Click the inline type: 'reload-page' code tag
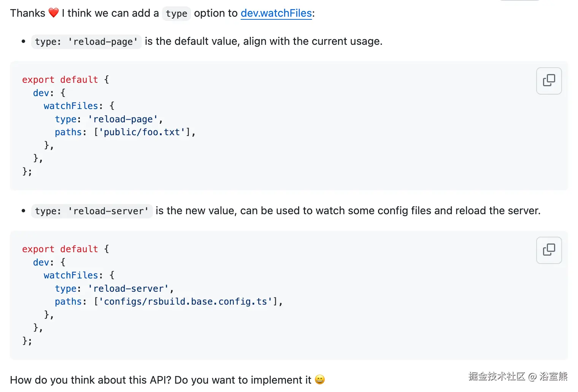This screenshot has width=578, height=392. coord(86,41)
